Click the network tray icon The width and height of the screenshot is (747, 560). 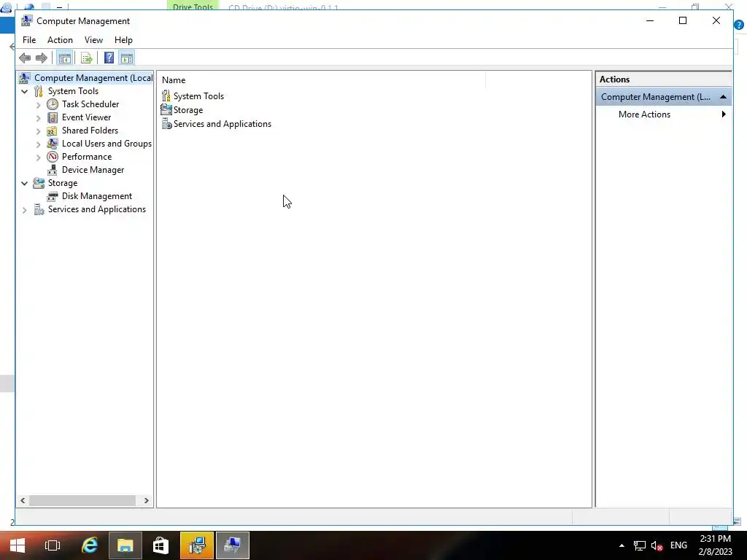pyautogui.click(x=639, y=545)
